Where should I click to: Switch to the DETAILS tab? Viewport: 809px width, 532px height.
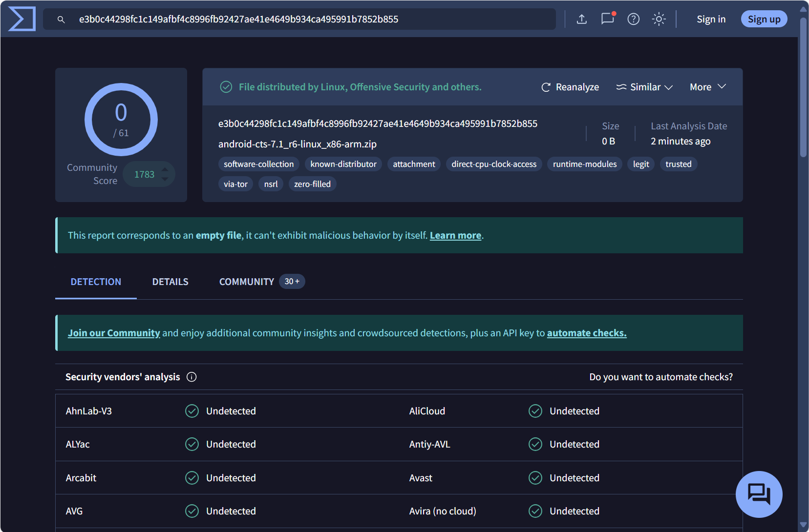click(x=170, y=282)
